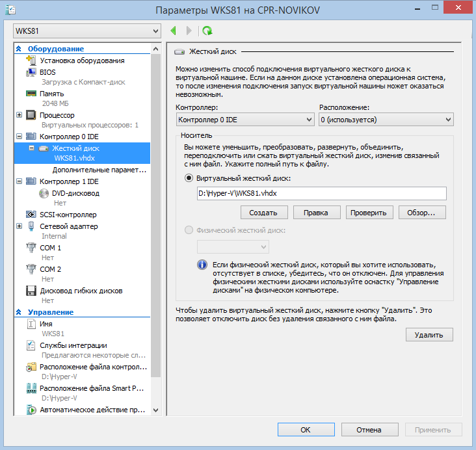Select the Виртуальный жесткий диск radio button
Viewport: 476px width, 450px height.
189,178
